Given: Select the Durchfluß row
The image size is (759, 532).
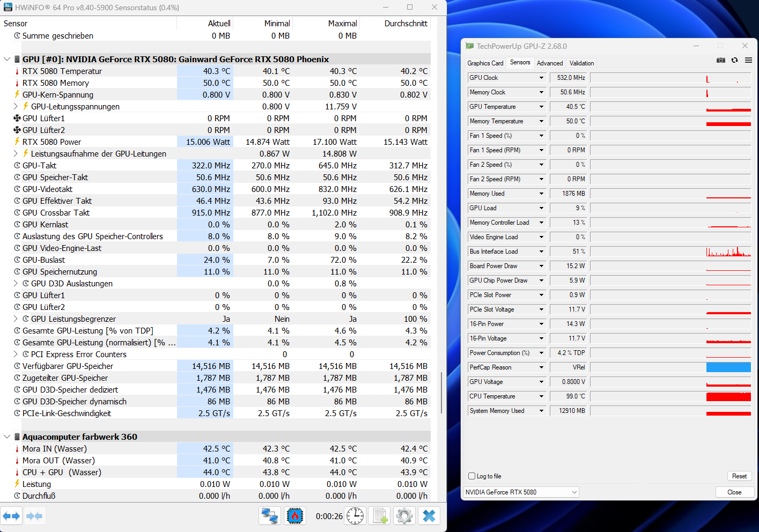Looking at the screenshot, I should [216, 496].
